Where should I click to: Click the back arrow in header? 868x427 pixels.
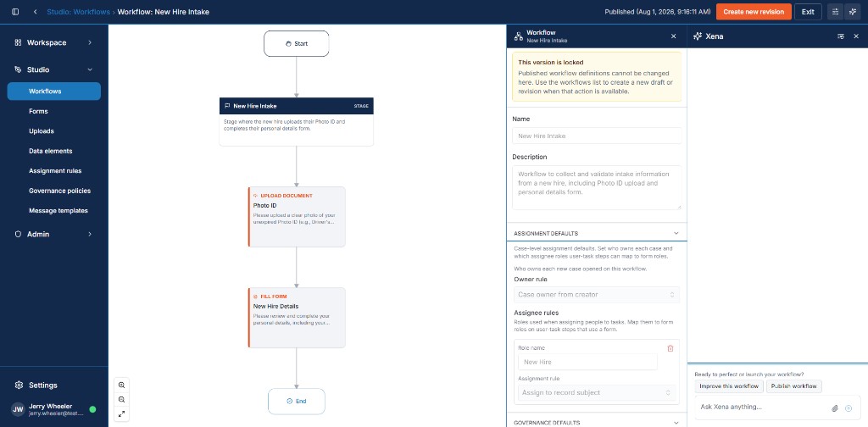[36, 12]
